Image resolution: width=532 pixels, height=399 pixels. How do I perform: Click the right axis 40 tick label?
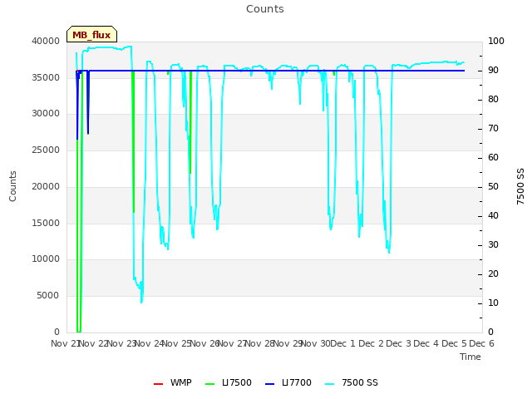click(x=493, y=216)
